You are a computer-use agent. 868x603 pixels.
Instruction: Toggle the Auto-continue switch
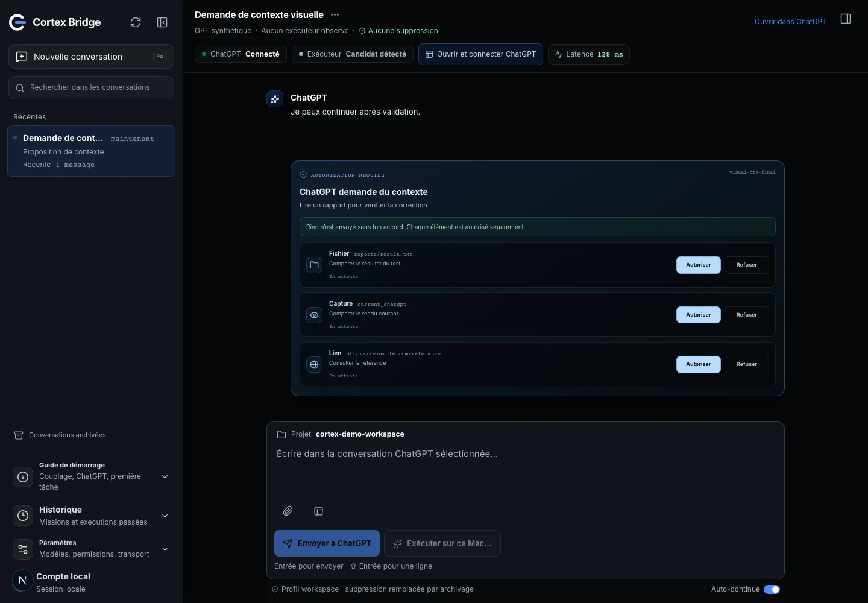point(772,589)
